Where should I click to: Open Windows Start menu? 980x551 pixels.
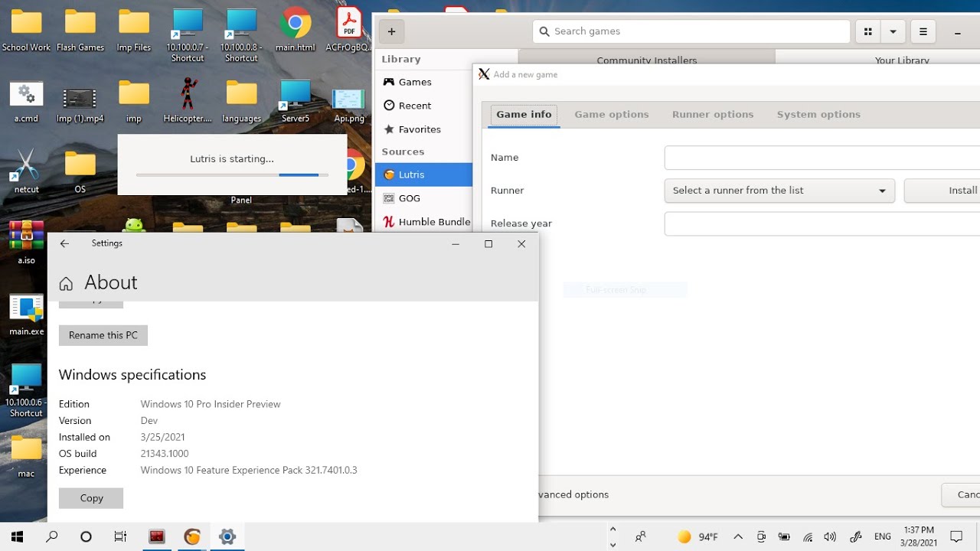click(x=17, y=536)
